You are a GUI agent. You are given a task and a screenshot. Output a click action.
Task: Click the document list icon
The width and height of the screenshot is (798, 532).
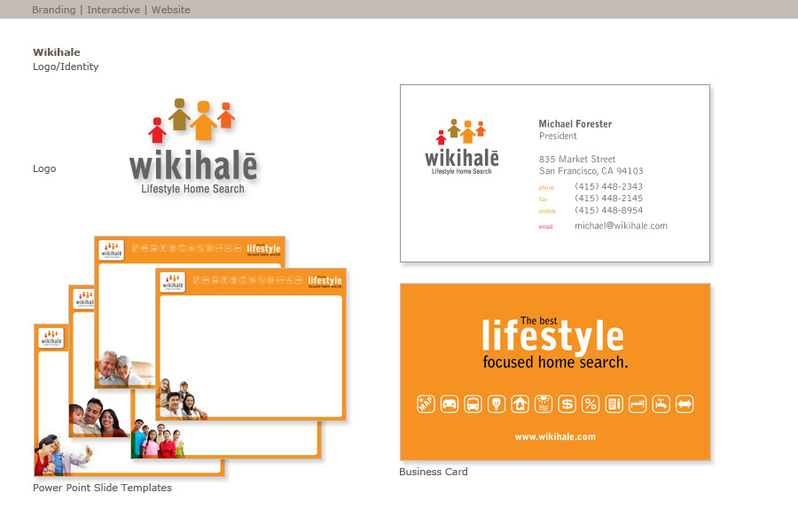point(614,404)
